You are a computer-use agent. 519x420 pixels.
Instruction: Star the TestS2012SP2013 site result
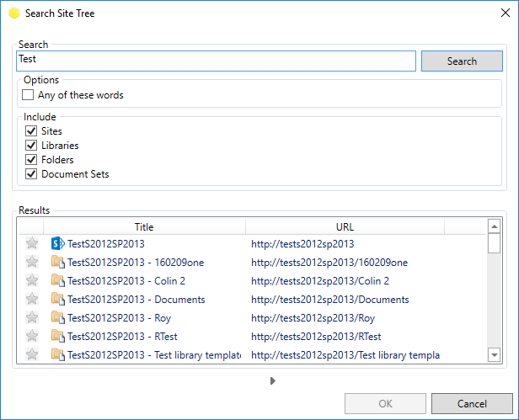(x=32, y=243)
